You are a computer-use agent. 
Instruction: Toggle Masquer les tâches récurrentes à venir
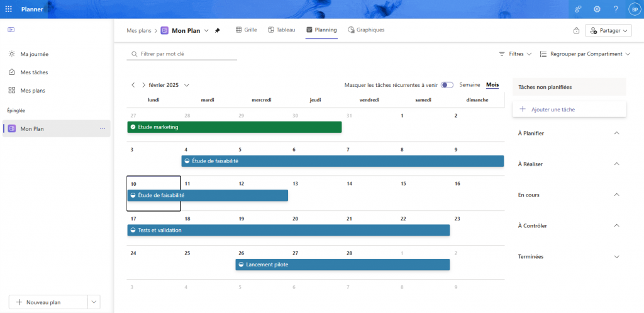click(447, 85)
